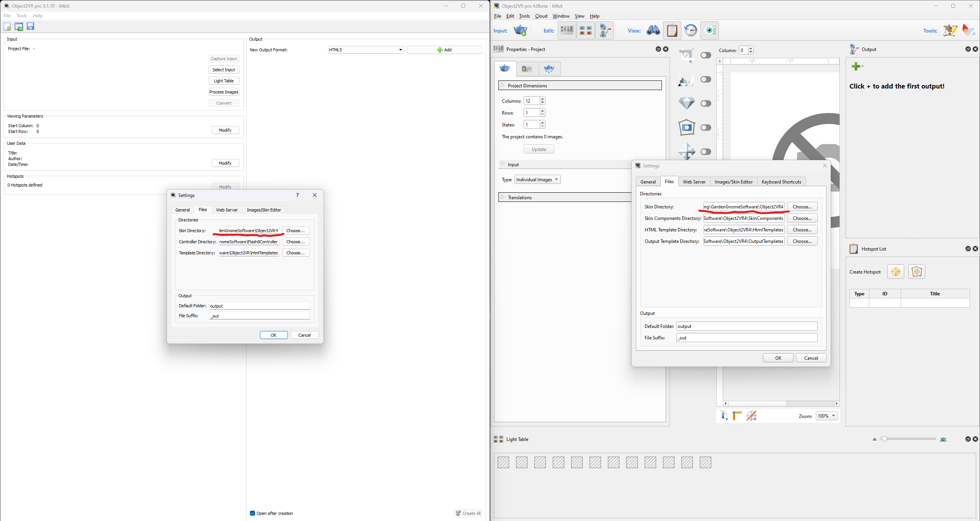Click the Output grinder icon in Edit toolbar
The width and height of the screenshot is (980, 521).
coord(605,30)
